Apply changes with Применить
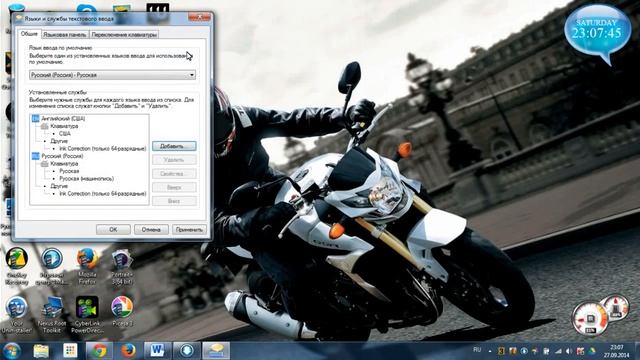 coord(189,229)
